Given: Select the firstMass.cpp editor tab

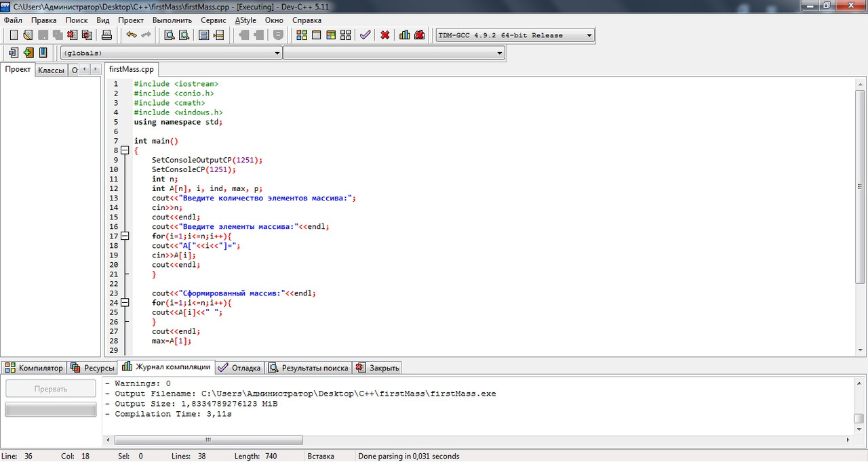Looking at the screenshot, I should click(x=132, y=69).
